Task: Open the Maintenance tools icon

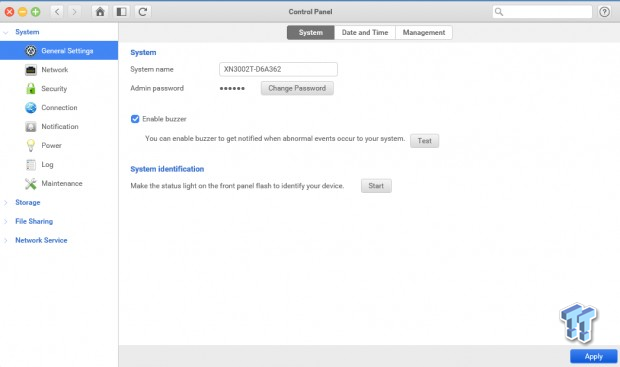Action: pyautogui.click(x=31, y=184)
